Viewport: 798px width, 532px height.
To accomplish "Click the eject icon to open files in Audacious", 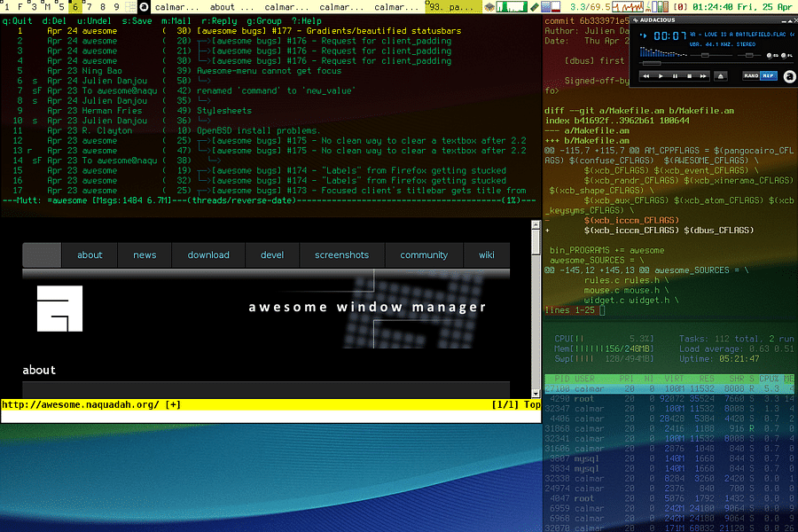I will (x=720, y=74).
